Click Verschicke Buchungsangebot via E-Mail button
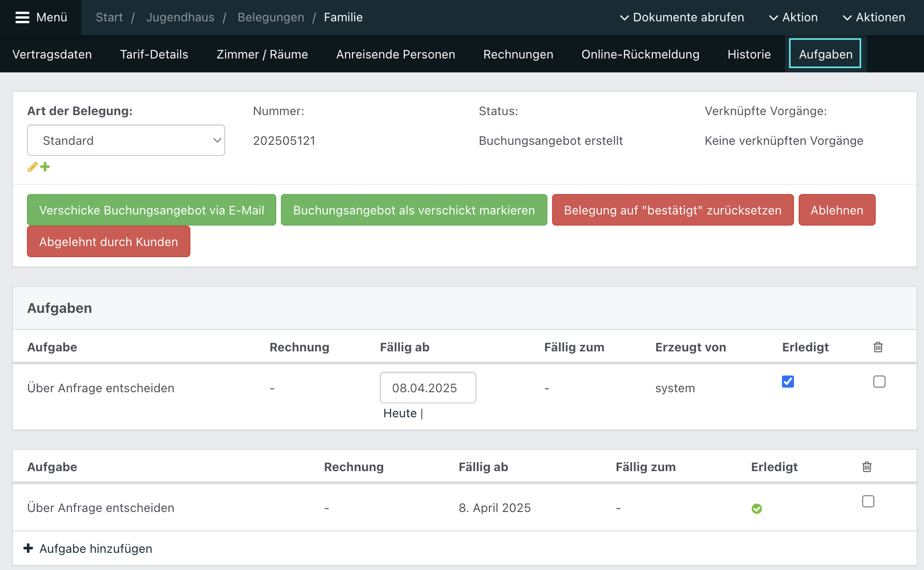The width and height of the screenshot is (924, 570). (x=152, y=210)
